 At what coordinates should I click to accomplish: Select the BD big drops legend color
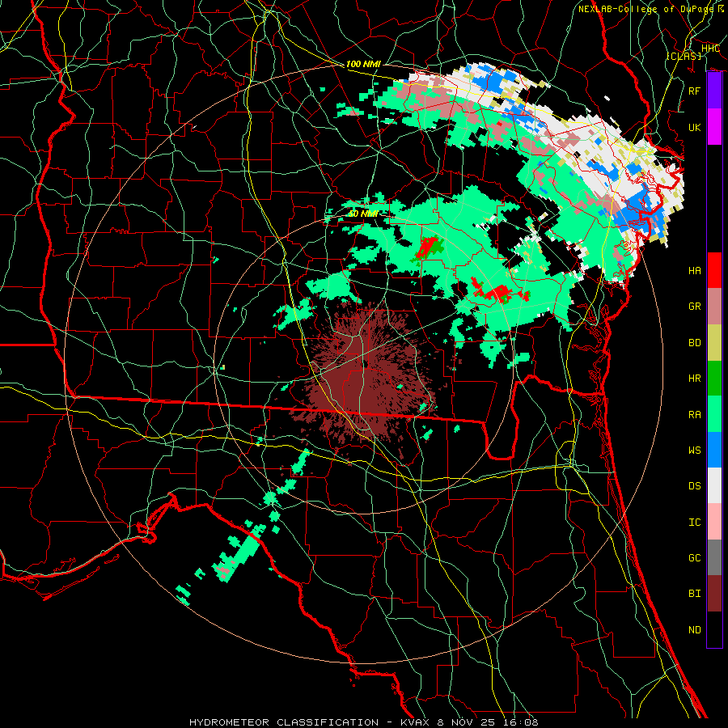[x=714, y=342]
